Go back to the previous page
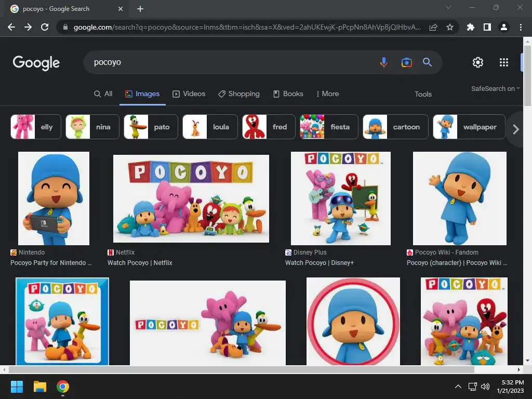The image size is (532, 399). point(11,27)
